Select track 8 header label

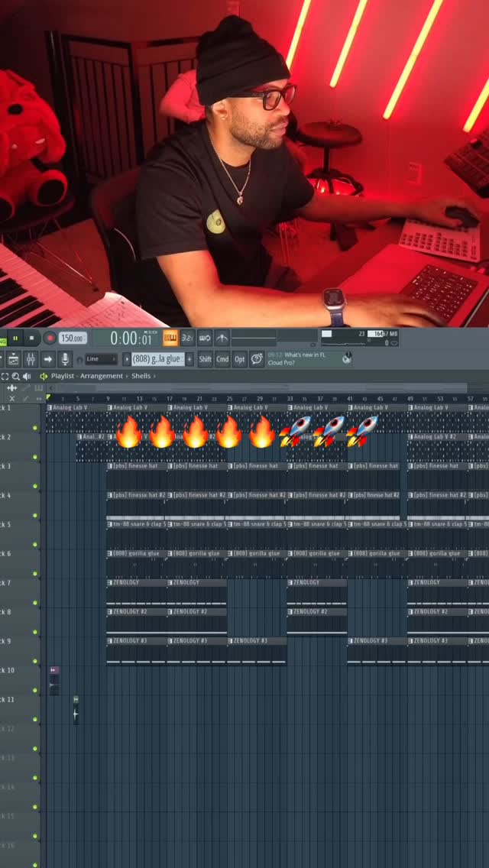click(x=5, y=612)
